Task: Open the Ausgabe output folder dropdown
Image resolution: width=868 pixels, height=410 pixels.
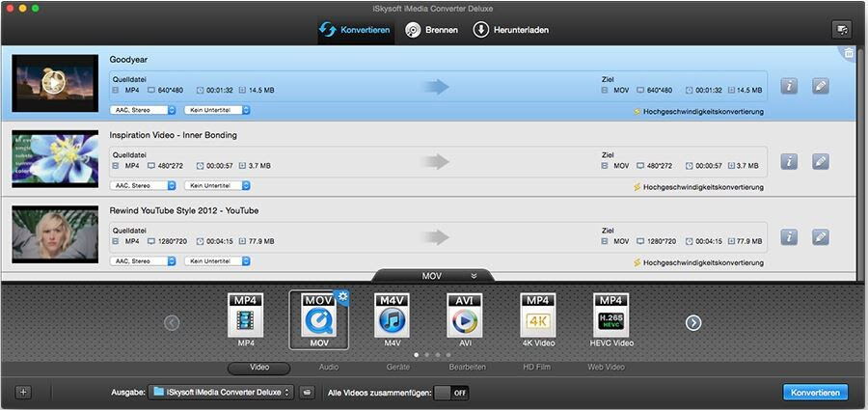Action: 221,393
